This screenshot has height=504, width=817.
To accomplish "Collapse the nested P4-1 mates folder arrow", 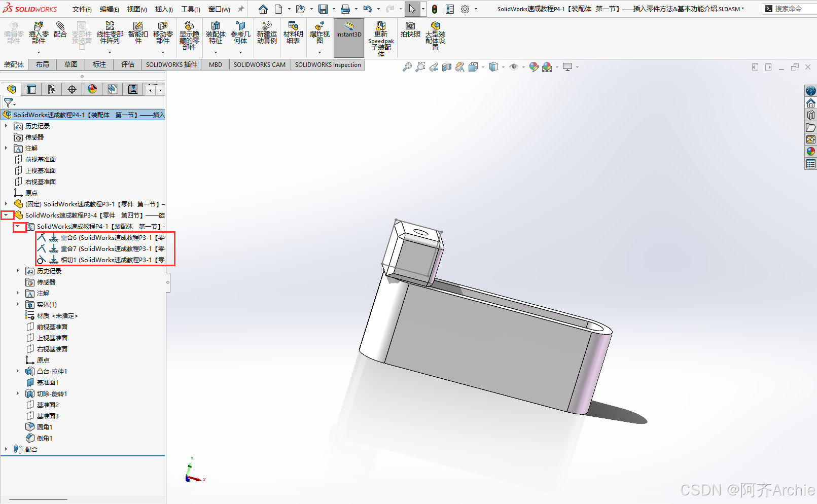I will pos(18,226).
